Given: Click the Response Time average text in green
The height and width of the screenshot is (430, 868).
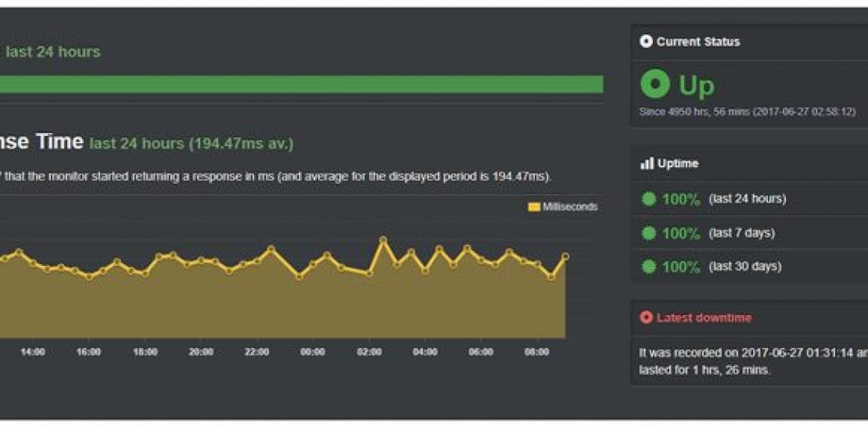Looking at the screenshot, I should pos(192,144).
